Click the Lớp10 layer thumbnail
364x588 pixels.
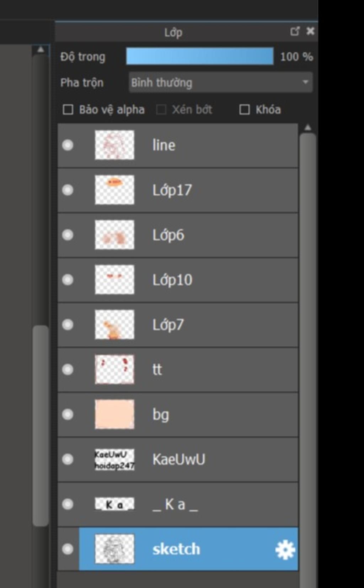(114, 280)
